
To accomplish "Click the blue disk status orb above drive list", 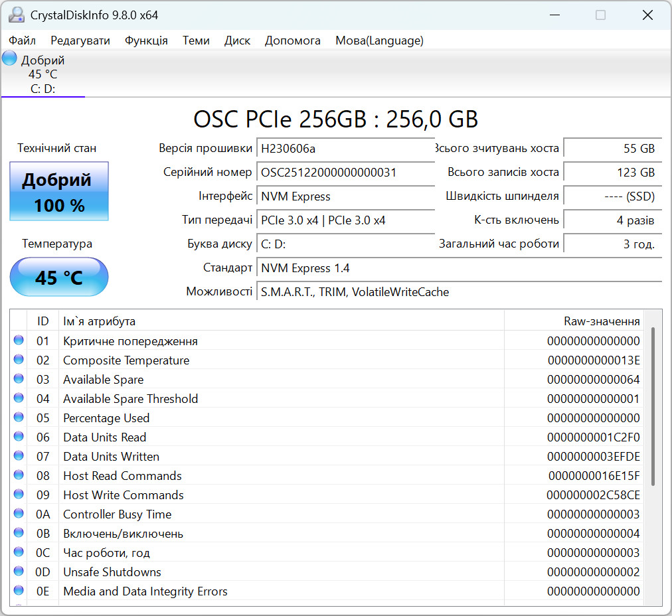I will tap(9, 58).
